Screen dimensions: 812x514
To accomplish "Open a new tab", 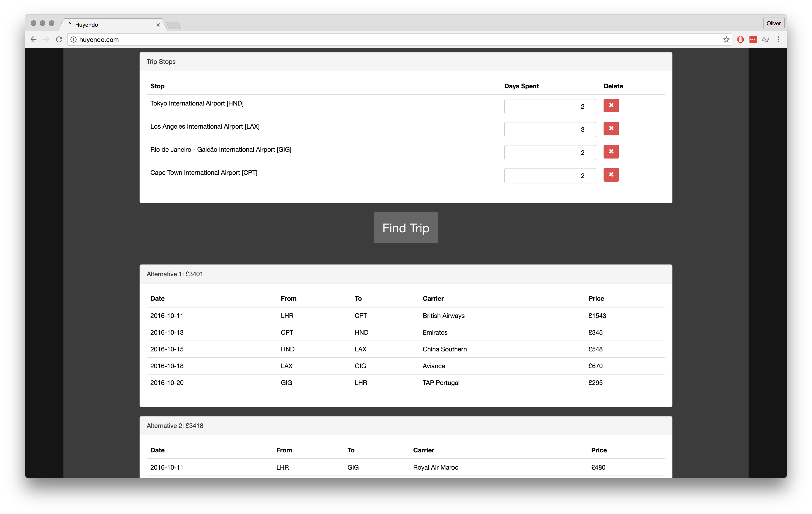I will tap(174, 25).
